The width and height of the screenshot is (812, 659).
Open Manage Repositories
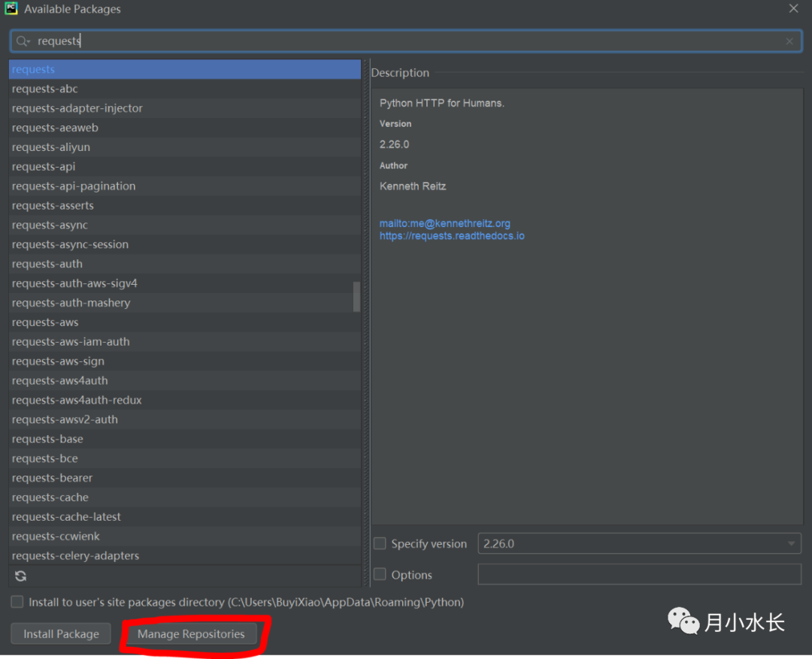coord(191,633)
